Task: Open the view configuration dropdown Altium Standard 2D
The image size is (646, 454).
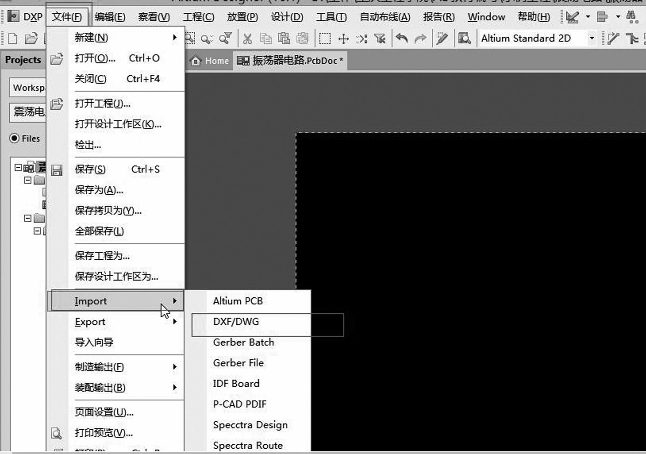Action: tap(592, 38)
